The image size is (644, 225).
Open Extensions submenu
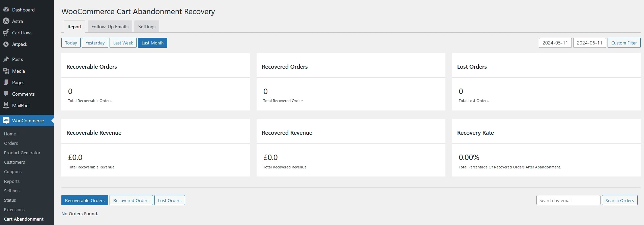[x=14, y=210]
